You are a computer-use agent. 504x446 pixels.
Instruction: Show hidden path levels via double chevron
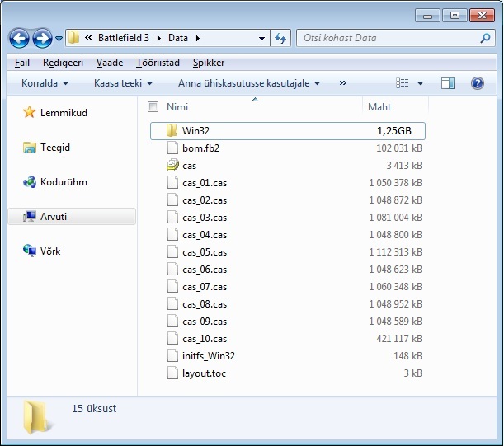[88, 38]
